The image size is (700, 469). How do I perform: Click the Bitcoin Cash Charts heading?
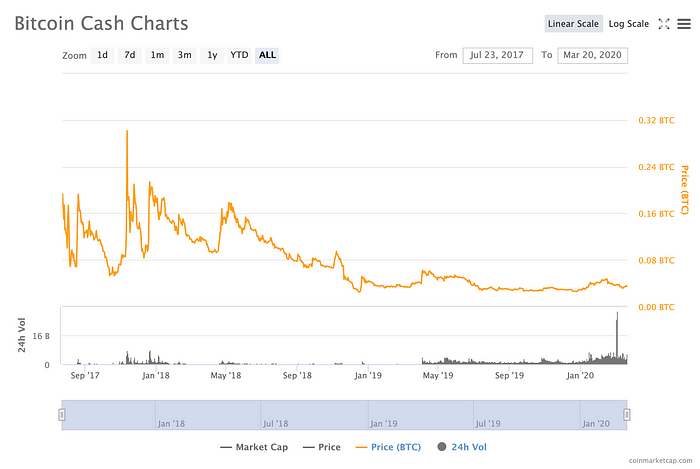[101, 24]
